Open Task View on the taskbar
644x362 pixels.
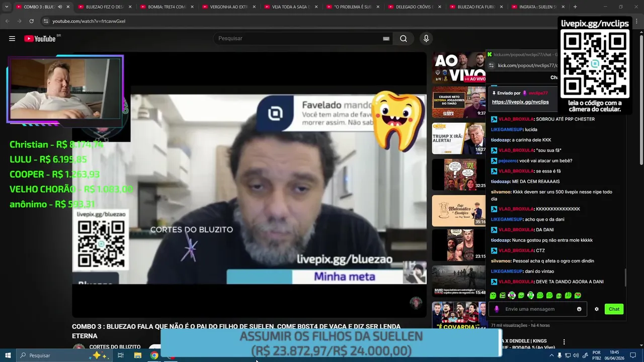point(121,355)
